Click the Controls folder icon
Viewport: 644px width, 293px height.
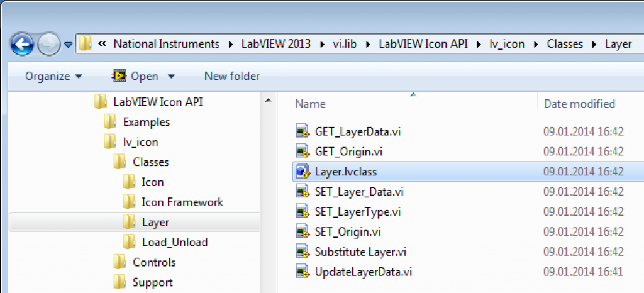119,262
